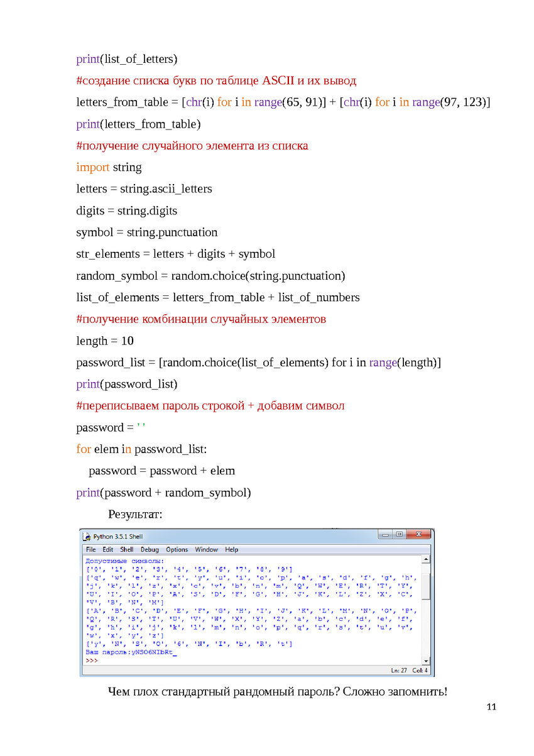Click the 'print(list_of_letters)' code line
The image size is (534, 756).
click(127, 60)
